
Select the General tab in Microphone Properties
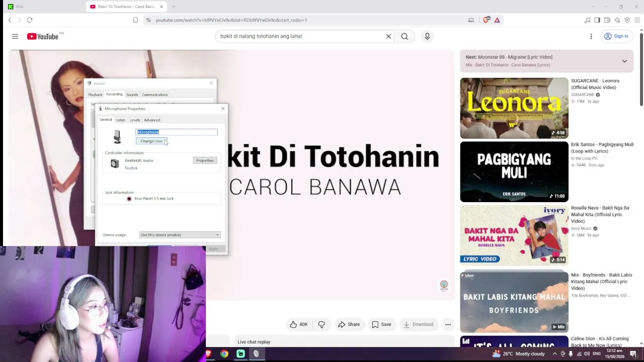coord(106,120)
